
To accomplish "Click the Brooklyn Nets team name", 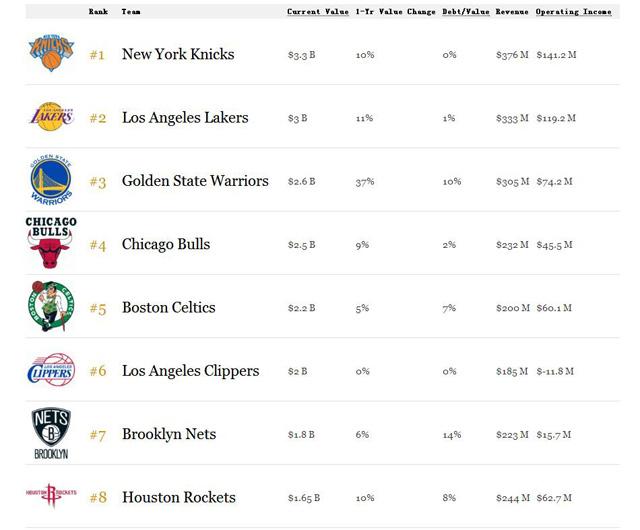I will [169, 434].
